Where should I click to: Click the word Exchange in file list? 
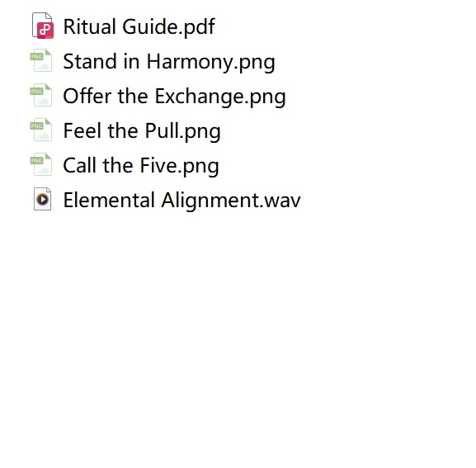tap(200, 97)
